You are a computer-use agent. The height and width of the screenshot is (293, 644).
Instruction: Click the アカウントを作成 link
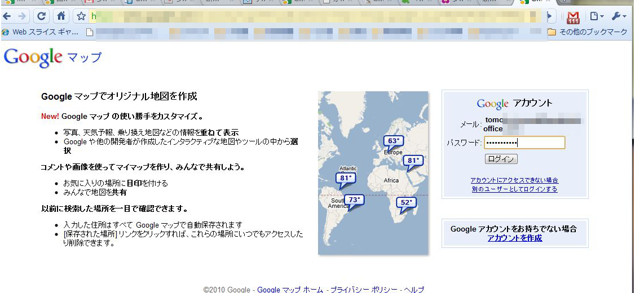515,238
